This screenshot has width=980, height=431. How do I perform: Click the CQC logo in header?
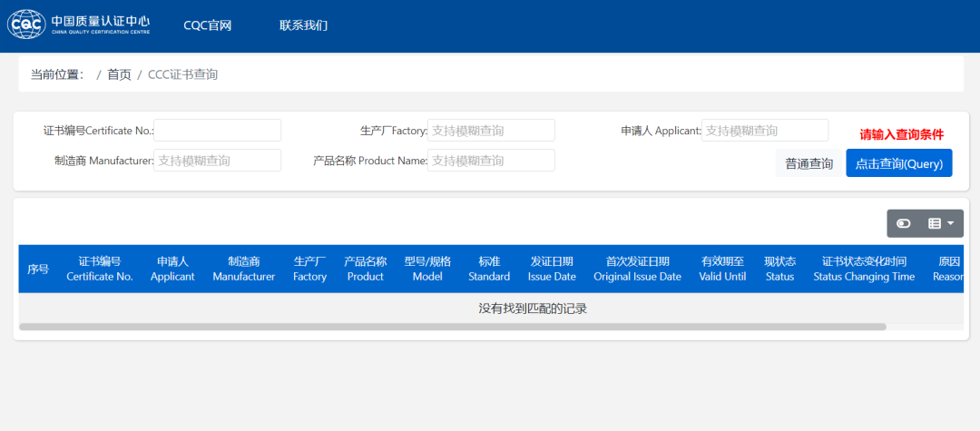click(80, 25)
